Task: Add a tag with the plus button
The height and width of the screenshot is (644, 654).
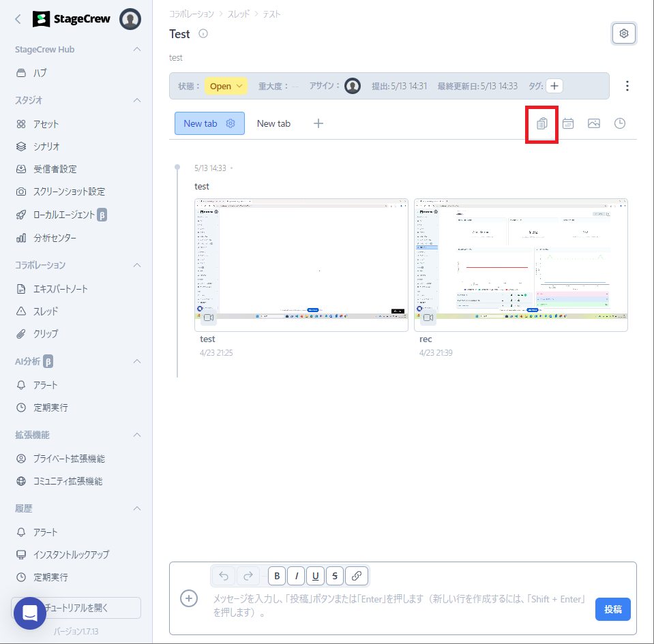Action: pyautogui.click(x=554, y=86)
